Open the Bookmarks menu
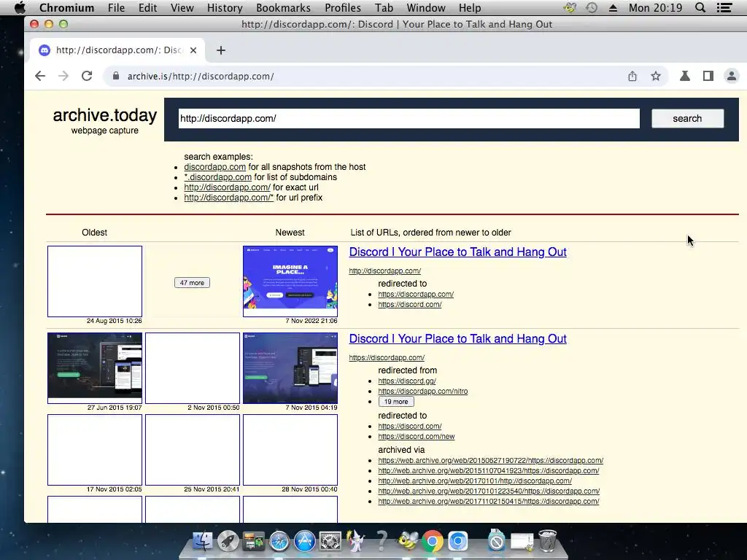This screenshot has height=560, width=747. 284,7
